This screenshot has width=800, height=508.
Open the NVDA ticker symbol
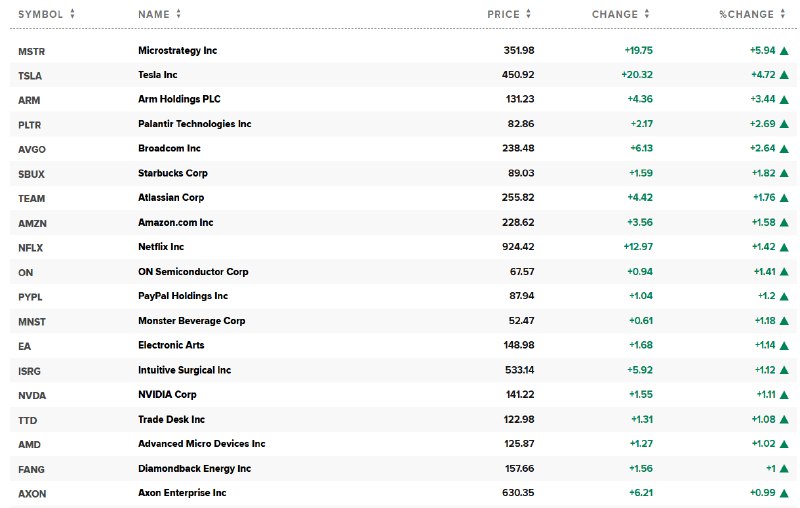click(x=32, y=395)
